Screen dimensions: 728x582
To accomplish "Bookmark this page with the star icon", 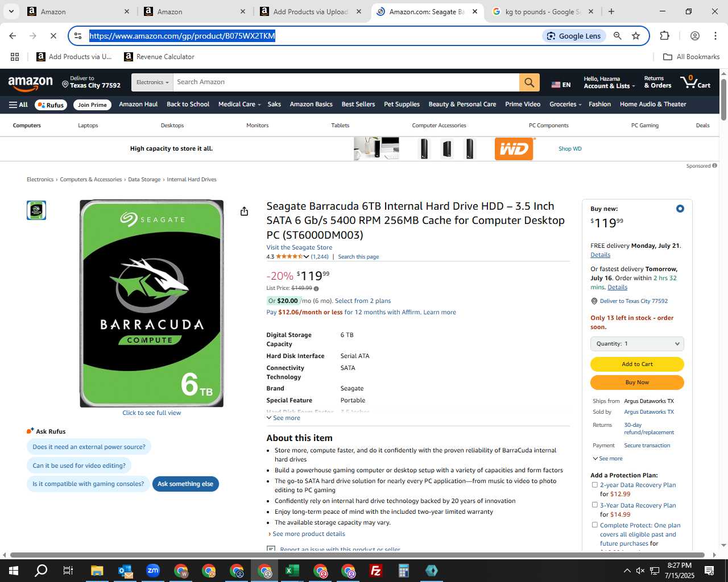I will tap(636, 36).
